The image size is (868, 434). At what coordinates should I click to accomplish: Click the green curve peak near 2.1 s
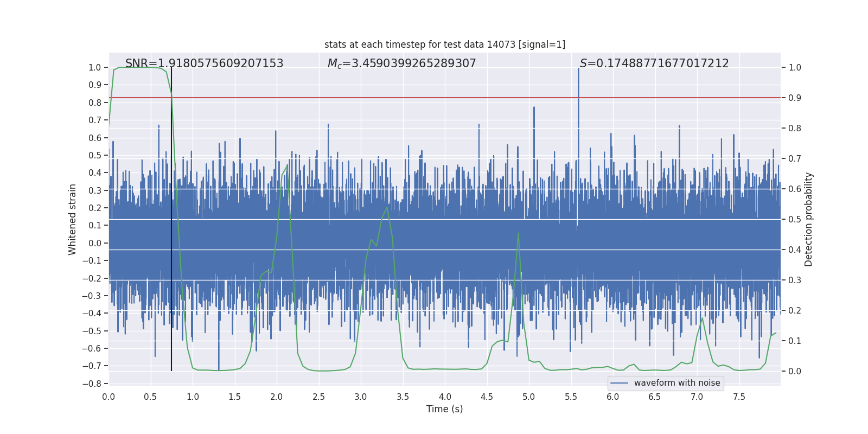click(287, 165)
